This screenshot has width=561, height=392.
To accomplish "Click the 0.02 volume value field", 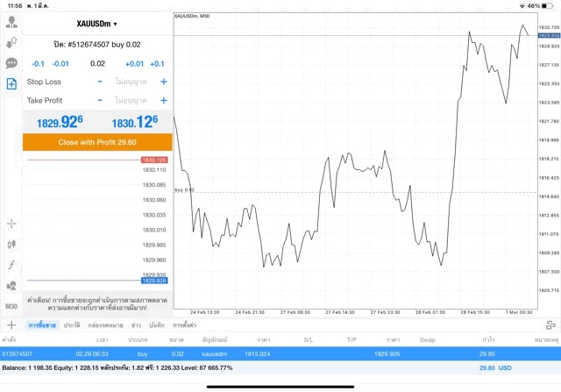I will (97, 64).
